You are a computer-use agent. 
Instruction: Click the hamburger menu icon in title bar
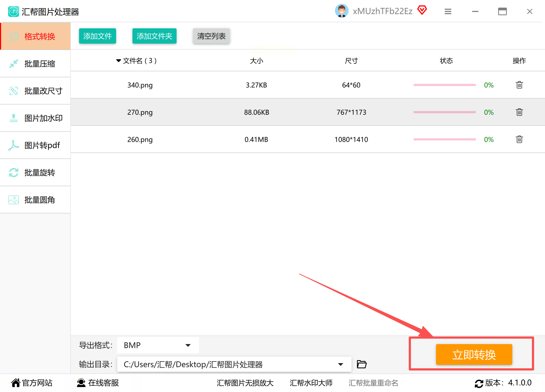448,11
